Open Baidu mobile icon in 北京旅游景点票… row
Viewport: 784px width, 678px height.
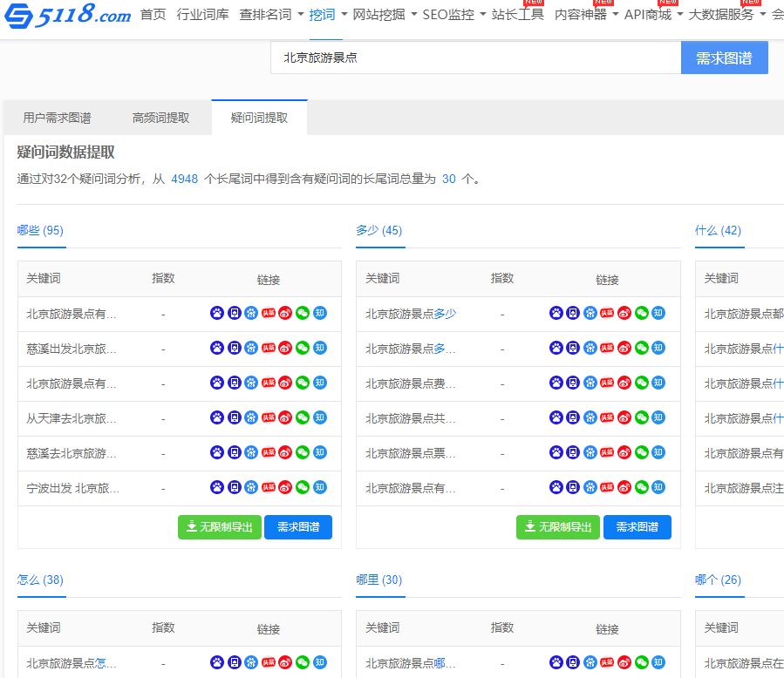(x=573, y=452)
